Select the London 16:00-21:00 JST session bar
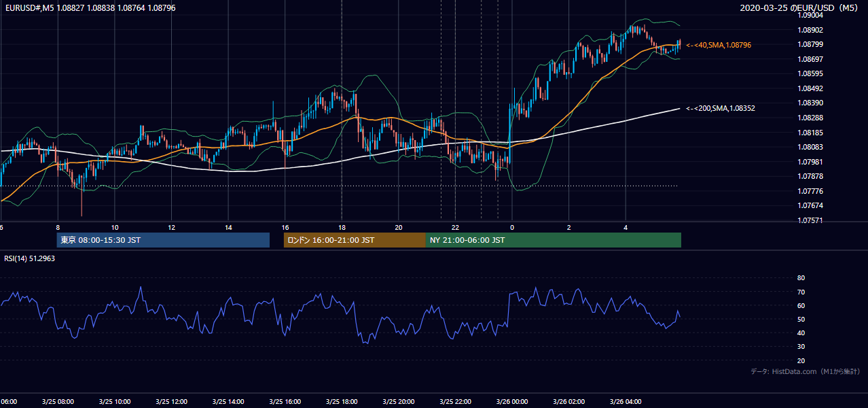 (355, 240)
